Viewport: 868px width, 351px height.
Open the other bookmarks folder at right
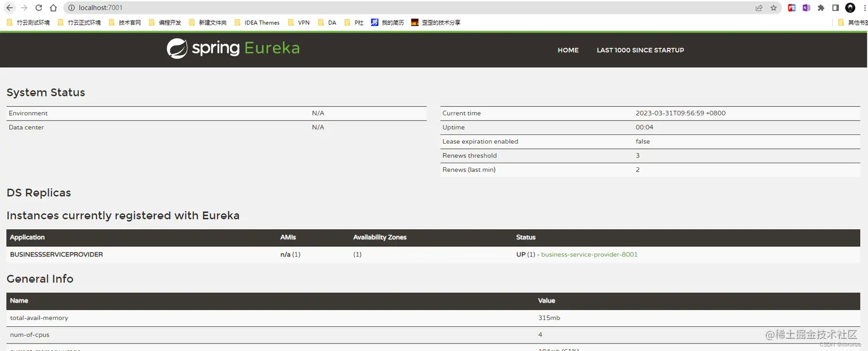(x=852, y=22)
